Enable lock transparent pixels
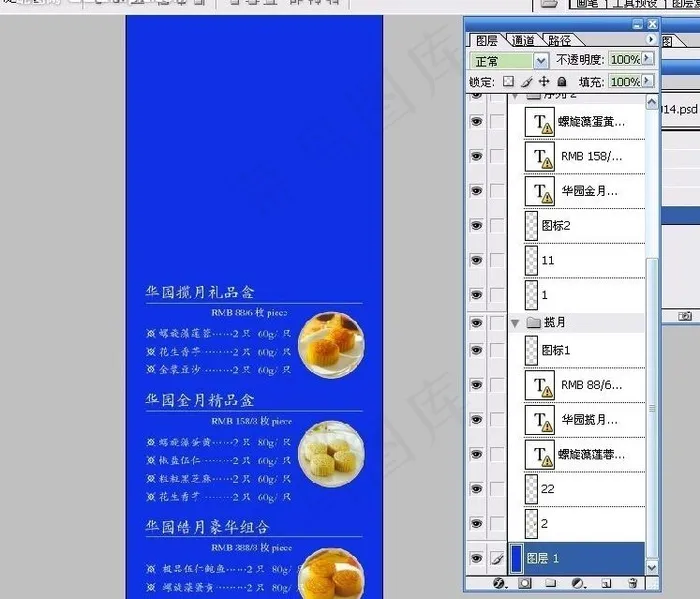700x599 pixels. tap(508, 82)
